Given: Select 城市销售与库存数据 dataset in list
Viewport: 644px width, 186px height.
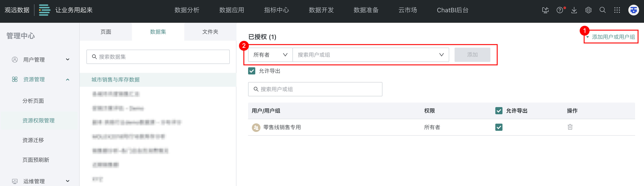Looking at the screenshot, I should coord(116,80).
